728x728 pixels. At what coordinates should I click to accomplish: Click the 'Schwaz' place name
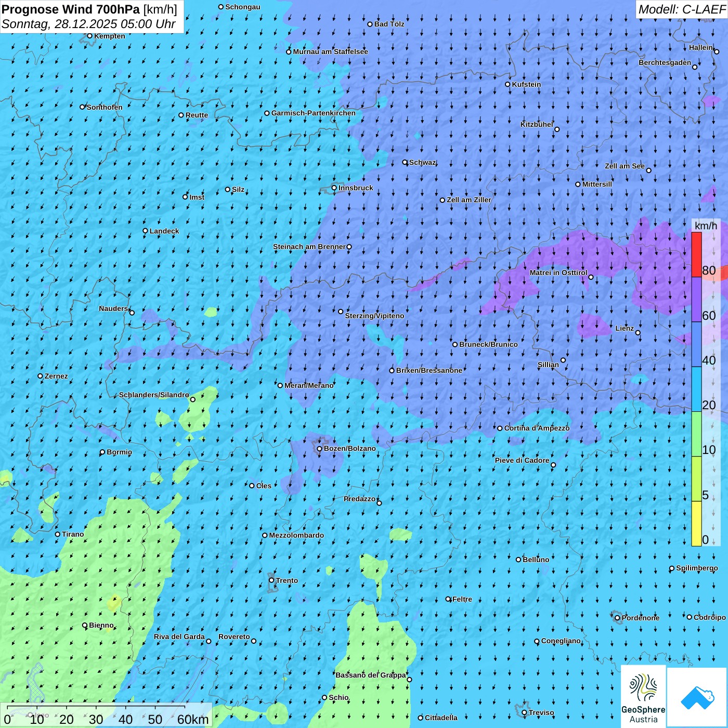tap(423, 162)
